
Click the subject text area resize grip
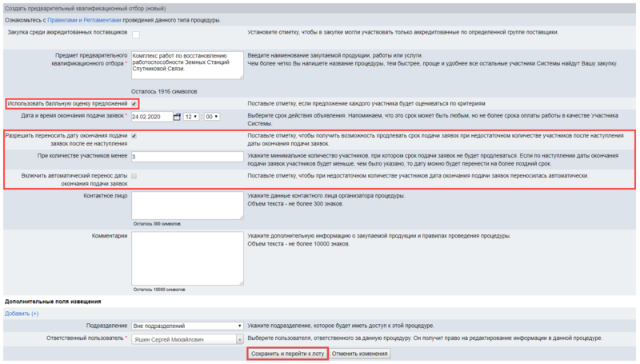241,78
